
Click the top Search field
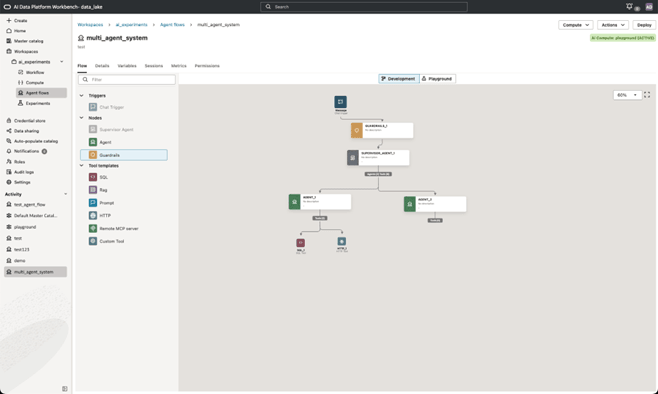(363, 7)
